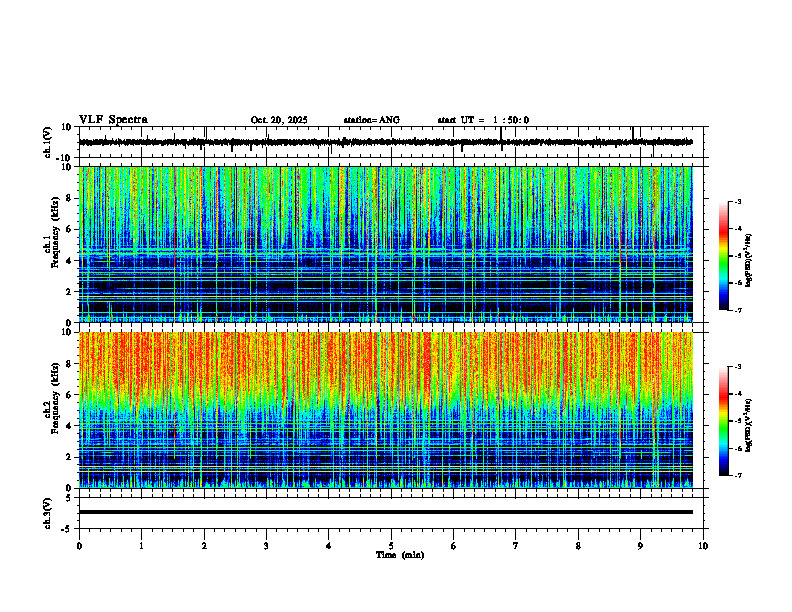The height and width of the screenshot is (612, 792).
Task: Click the time axis tick label '3'
Action: pos(266,546)
